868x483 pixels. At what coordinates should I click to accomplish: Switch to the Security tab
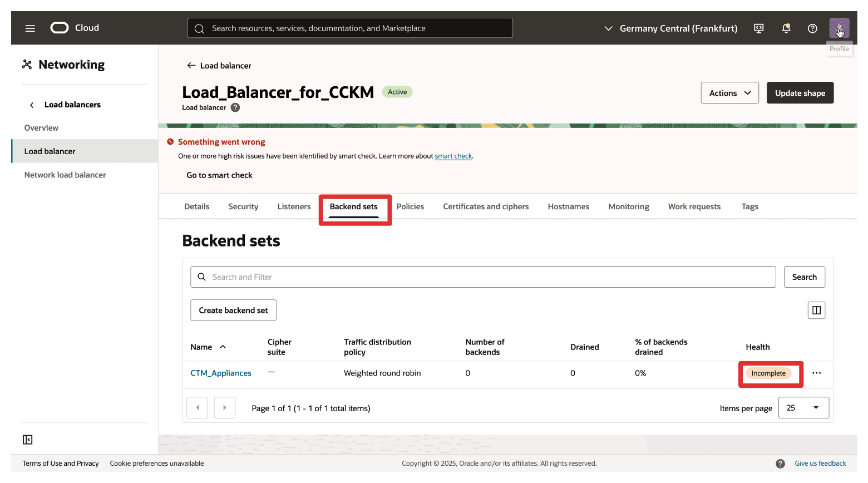coord(243,206)
